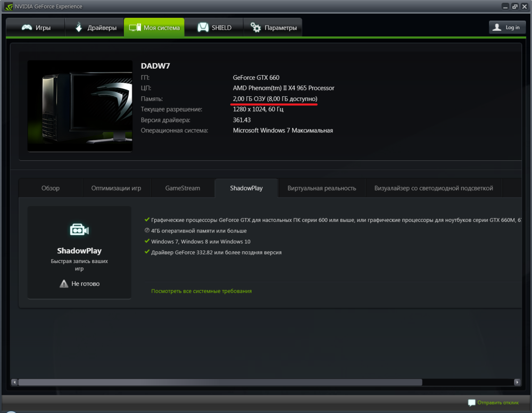Click the horizontal scrollbar thumb
532x413 pixels.
tap(220, 383)
